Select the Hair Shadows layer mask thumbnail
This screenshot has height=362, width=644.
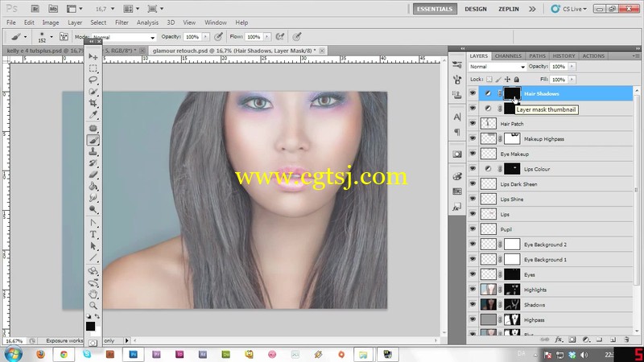click(512, 93)
